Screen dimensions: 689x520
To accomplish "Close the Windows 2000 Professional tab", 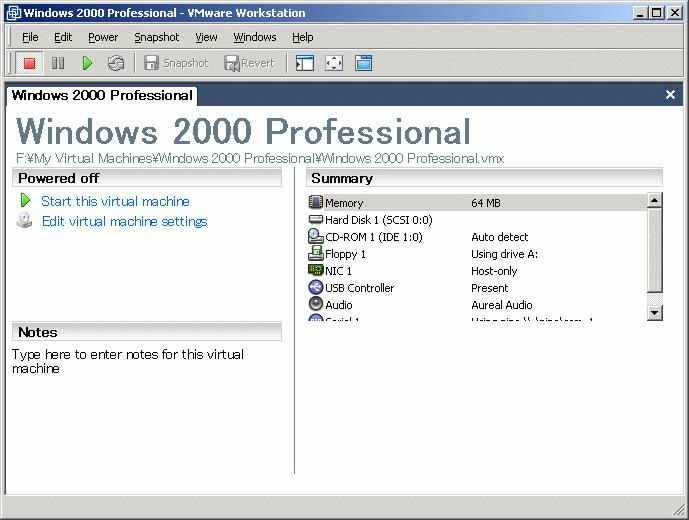I will click(670, 95).
